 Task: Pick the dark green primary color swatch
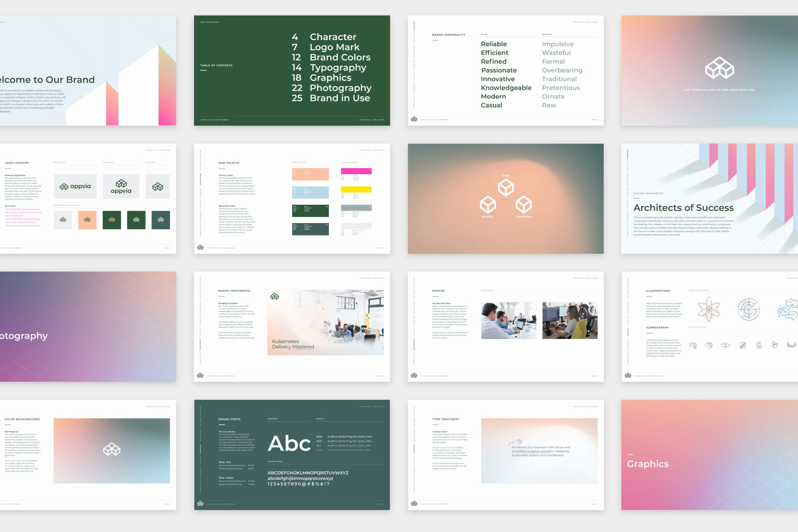tap(310, 211)
